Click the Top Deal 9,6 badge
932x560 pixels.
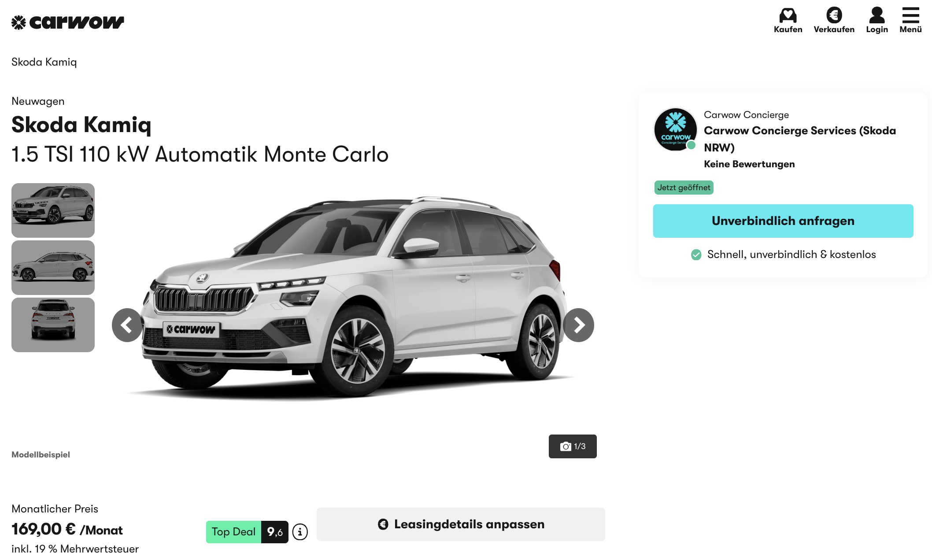point(247,532)
